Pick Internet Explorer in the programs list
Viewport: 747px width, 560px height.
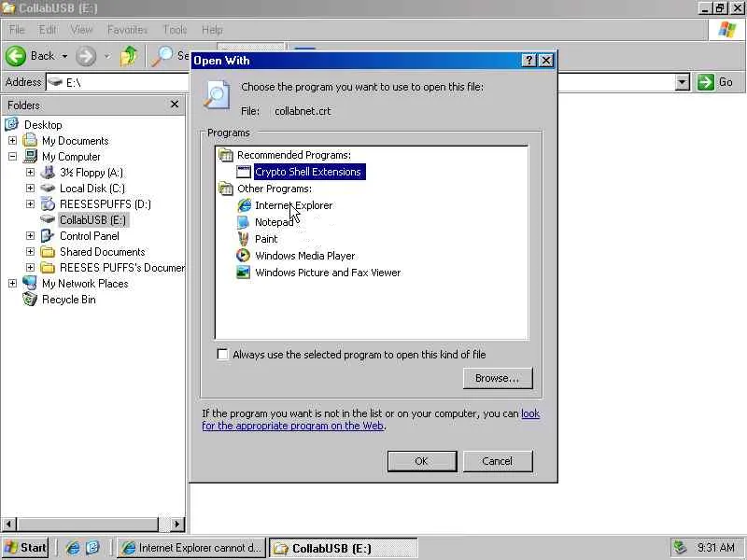pos(293,205)
